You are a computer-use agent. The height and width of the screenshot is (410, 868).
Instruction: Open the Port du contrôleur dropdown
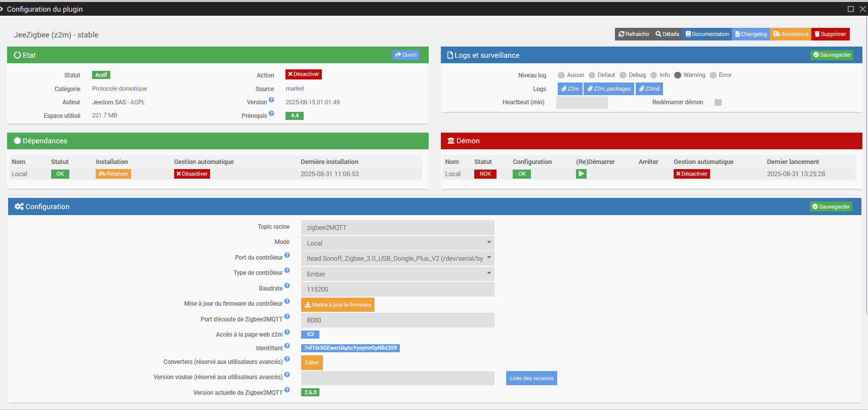pyautogui.click(x=398, y=258)
